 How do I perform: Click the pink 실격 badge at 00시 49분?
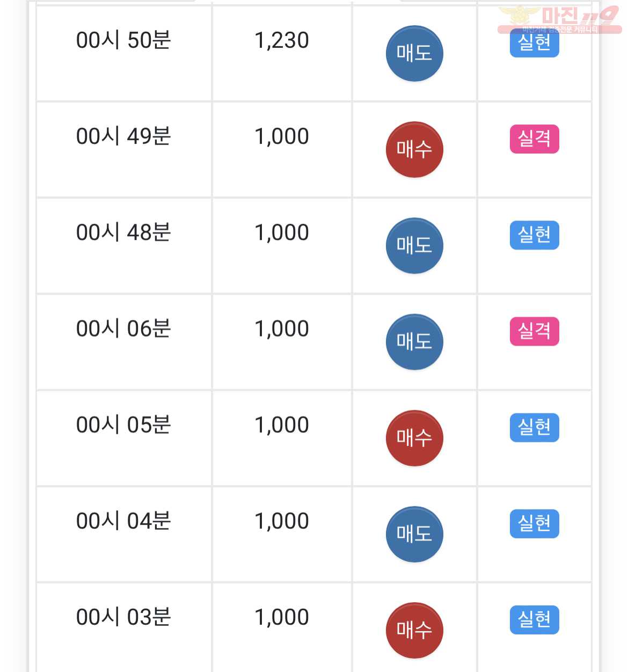tap(534, 139)
